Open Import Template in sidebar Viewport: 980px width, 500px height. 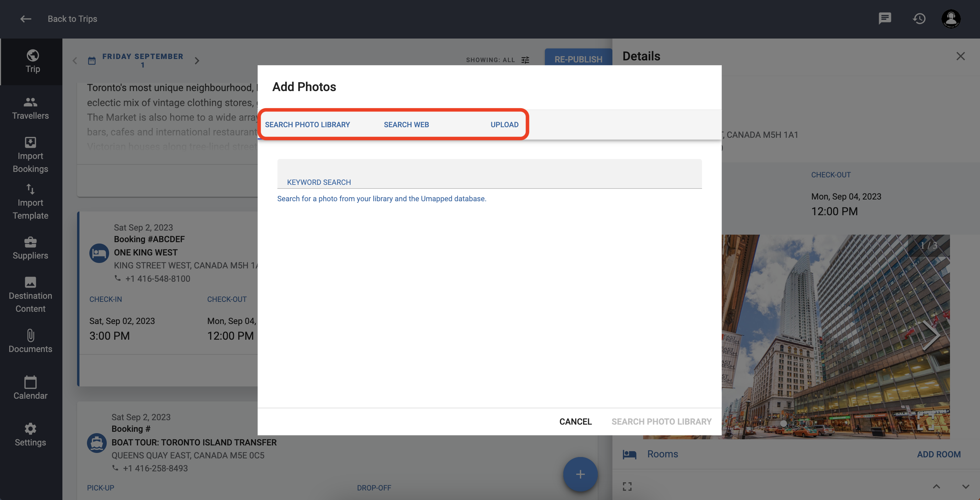[x=30, y=202]
